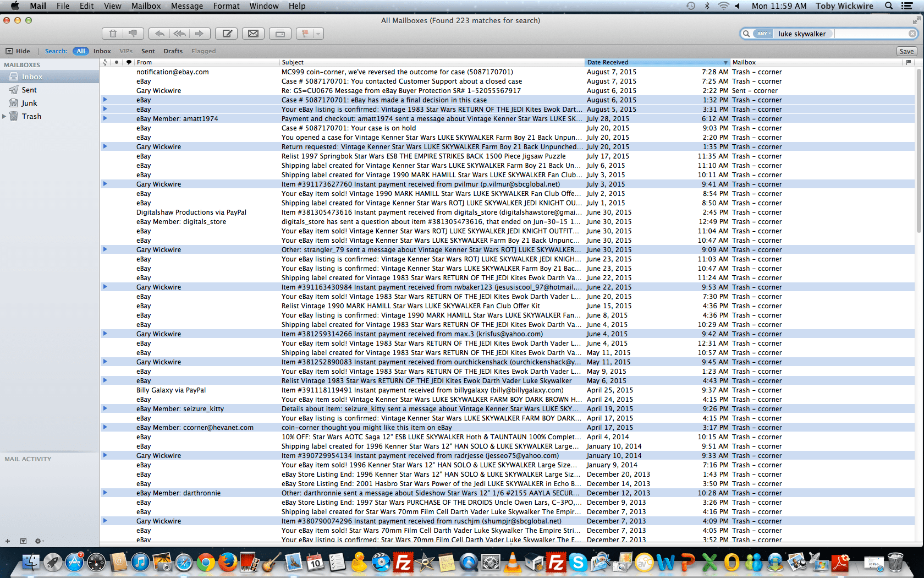This screenshot has height=578, width=924.
Task: Select Sent mailbox in sidebar
Action: [x=50, y=90]
